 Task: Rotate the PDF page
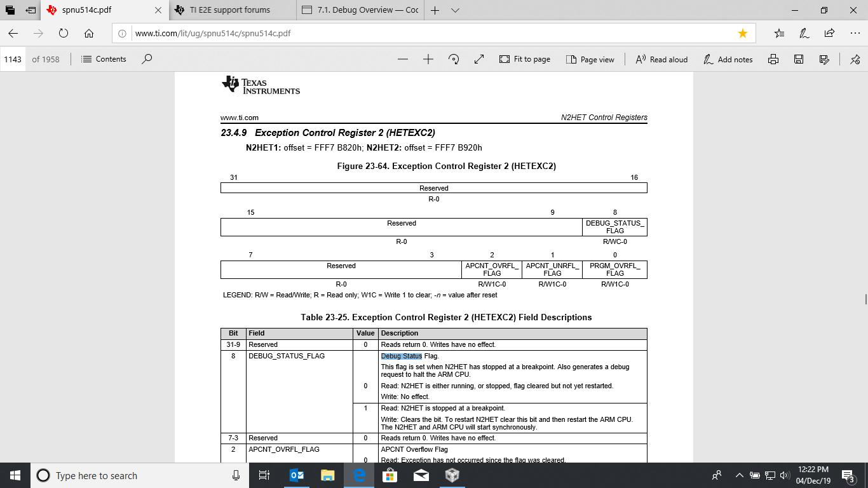(454, 59)
